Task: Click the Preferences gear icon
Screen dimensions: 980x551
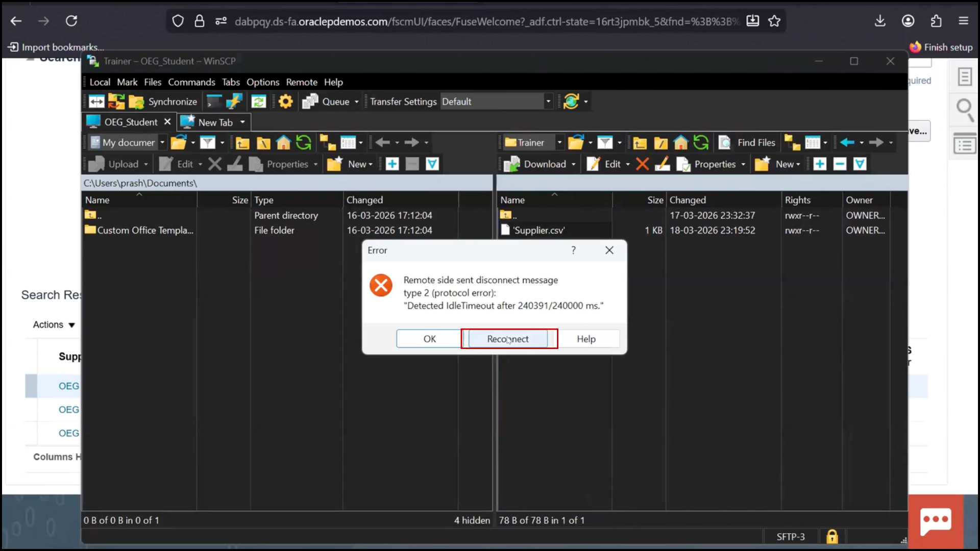Action: point(285,101)
